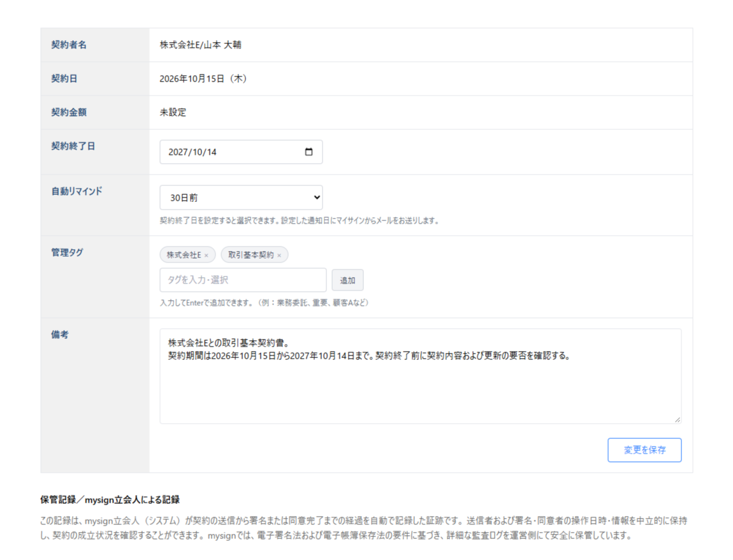Click the 契約終了日 date input 2027/10/14
Viewport: 733px width, 560px height.
241,152
